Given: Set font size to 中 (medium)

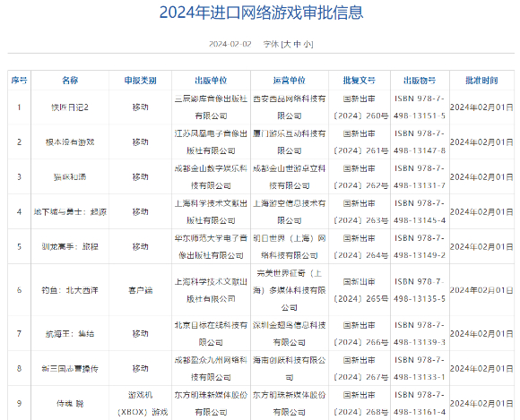Looking at the screenshot, I should [297, 44].
